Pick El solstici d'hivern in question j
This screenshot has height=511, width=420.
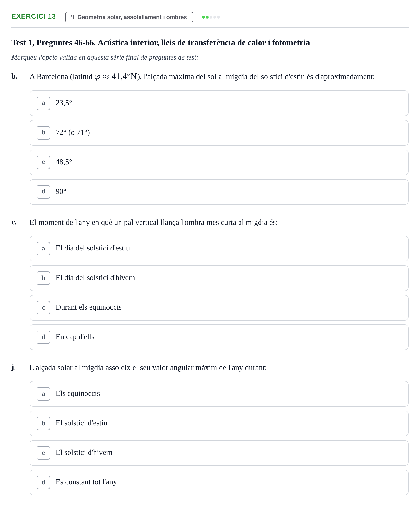click(x=219, y=453)
